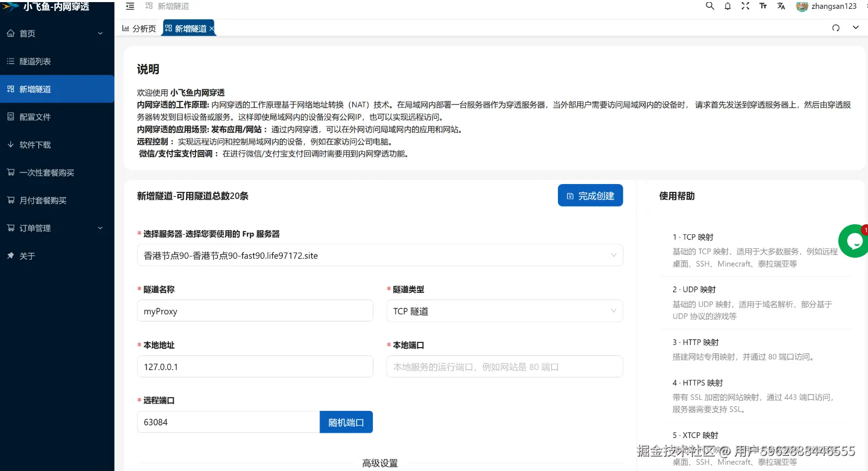This screenshot has width=868, height=471.
Task: Open 订单管理 in the sidebar
Action: pos(57,228)
